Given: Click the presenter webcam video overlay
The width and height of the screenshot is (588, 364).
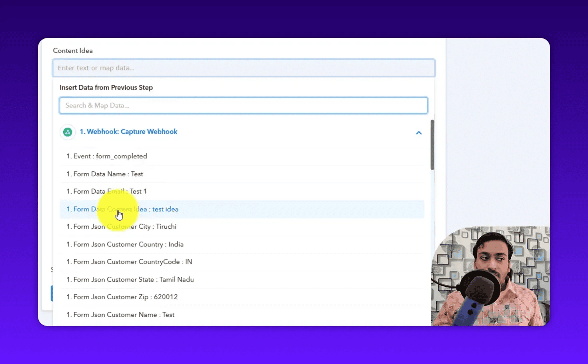Looking at the screenshot, I should pos(490,276).
